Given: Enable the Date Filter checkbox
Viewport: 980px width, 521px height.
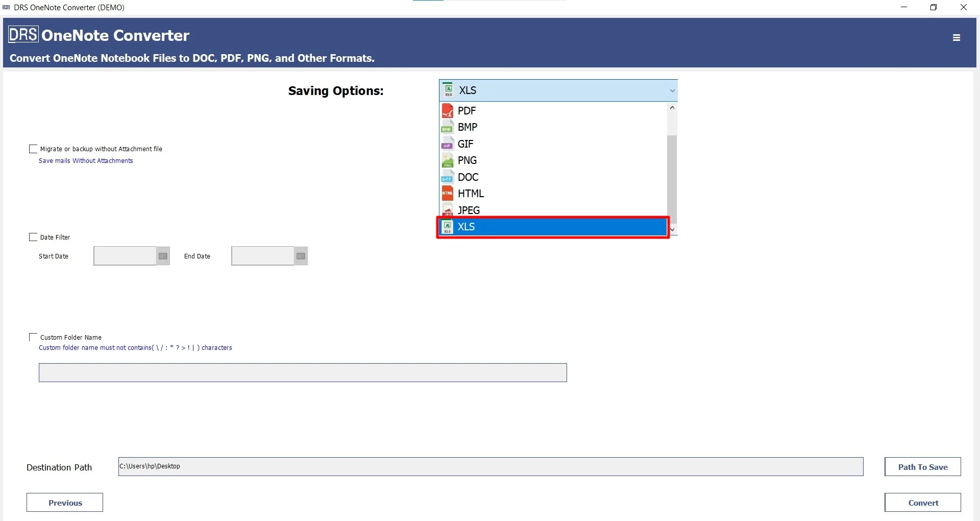Looking at the screenshot, I should point(33,237).
